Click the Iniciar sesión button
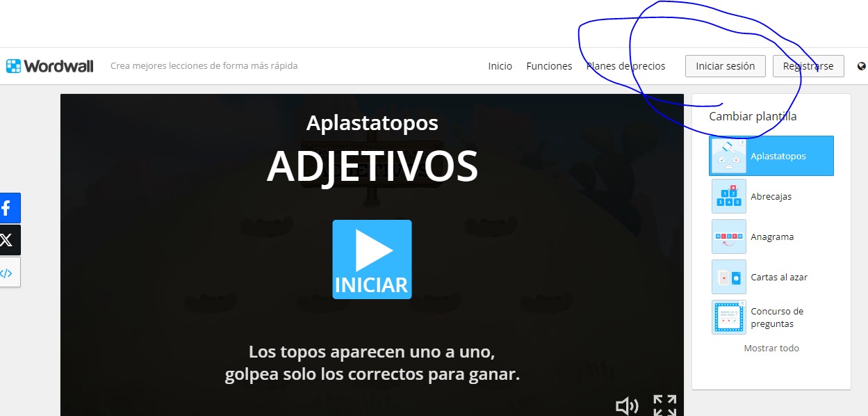 point(725,66)
